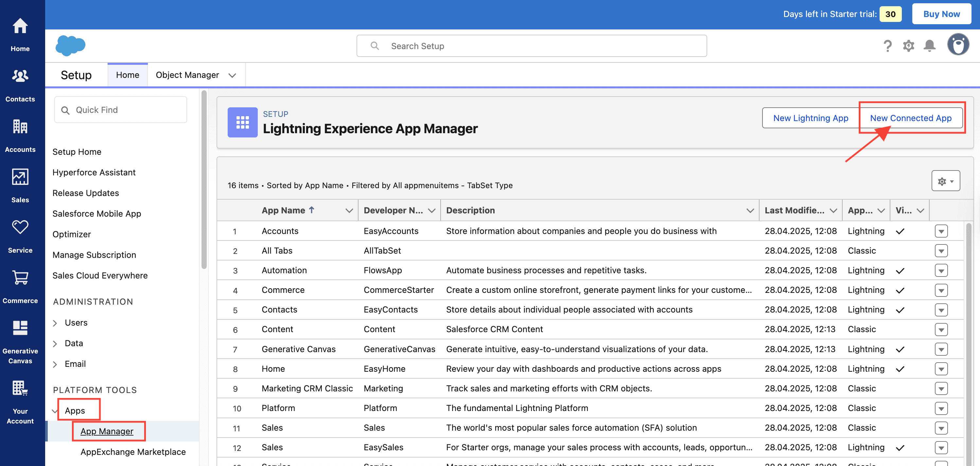Click the Generative Canvas icon
This screenshot has height=466, width=980.
coord(20,328)
